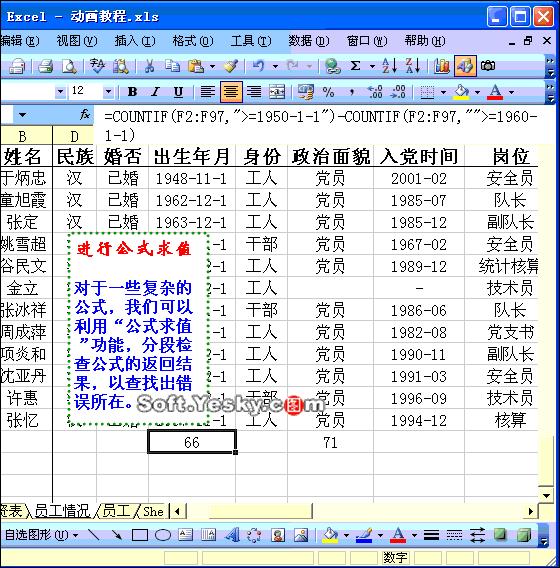Toggle Italic formatting

155,92
